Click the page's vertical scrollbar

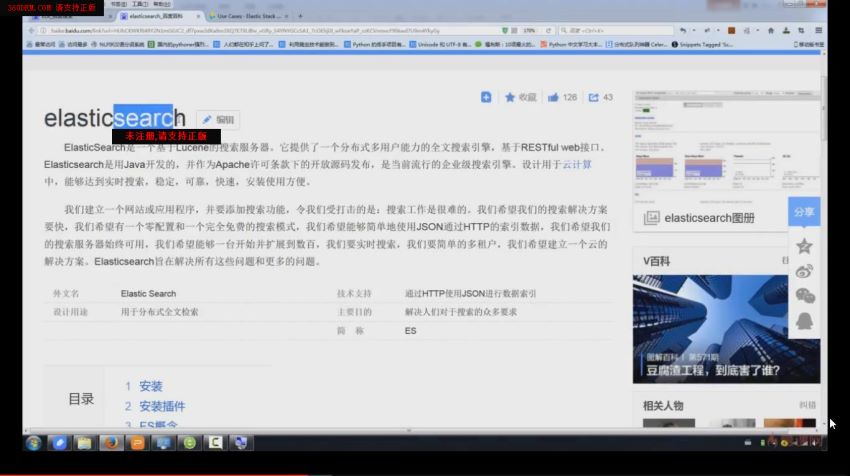(x=824, y=108)
